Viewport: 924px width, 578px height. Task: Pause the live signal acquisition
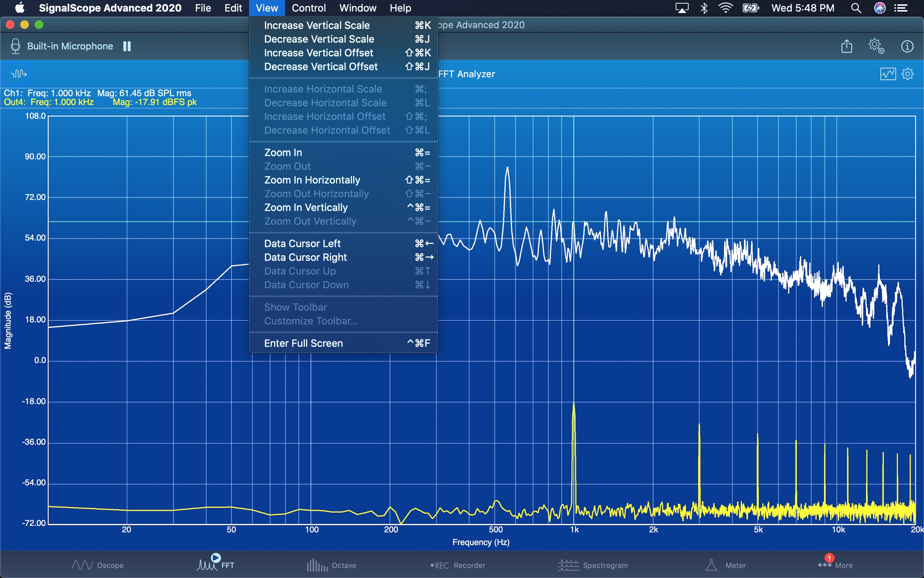click(127, 46)
